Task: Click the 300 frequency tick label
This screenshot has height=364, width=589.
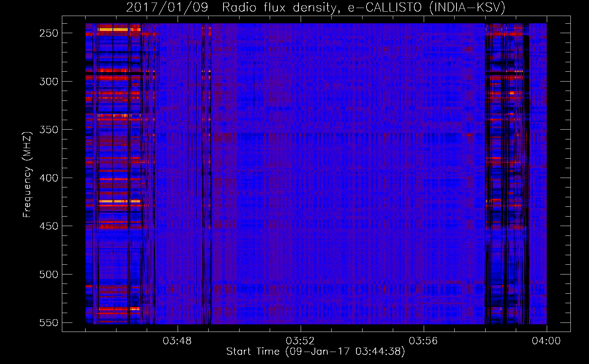Action: coord(49,82)
